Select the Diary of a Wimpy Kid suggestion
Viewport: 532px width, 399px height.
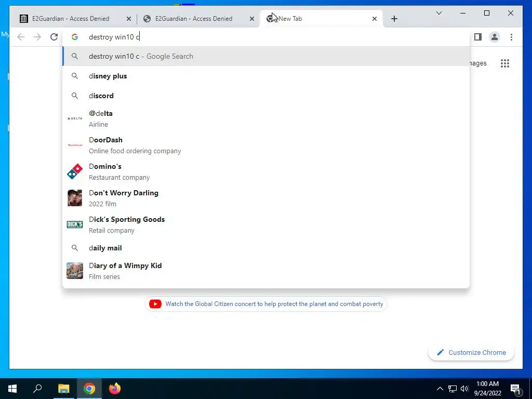click(x=266, y=270)
